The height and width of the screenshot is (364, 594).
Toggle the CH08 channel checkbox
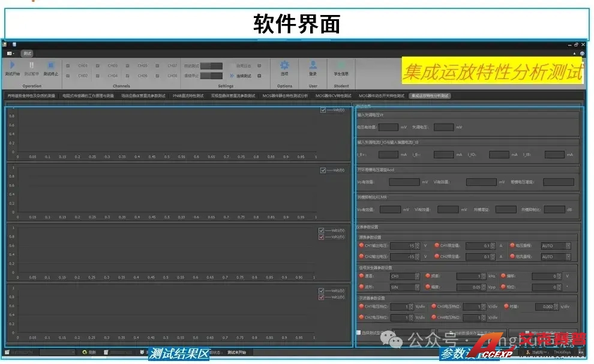pos(158,76)
